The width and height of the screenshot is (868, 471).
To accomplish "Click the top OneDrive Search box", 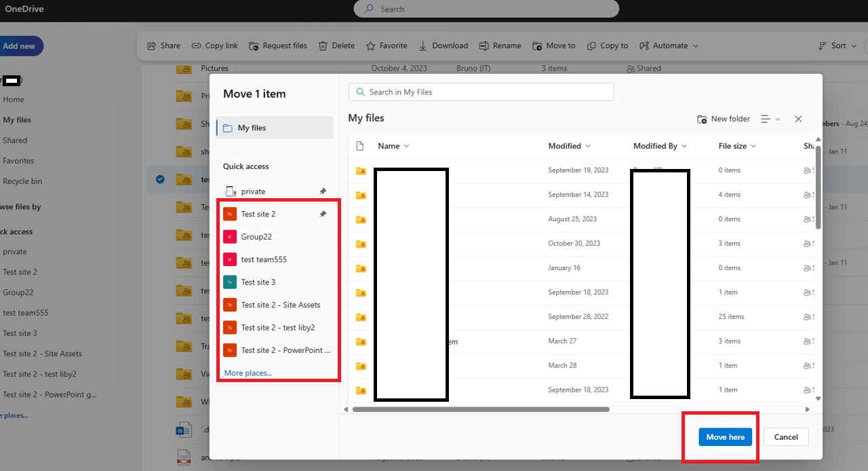I will pos(486,9).
